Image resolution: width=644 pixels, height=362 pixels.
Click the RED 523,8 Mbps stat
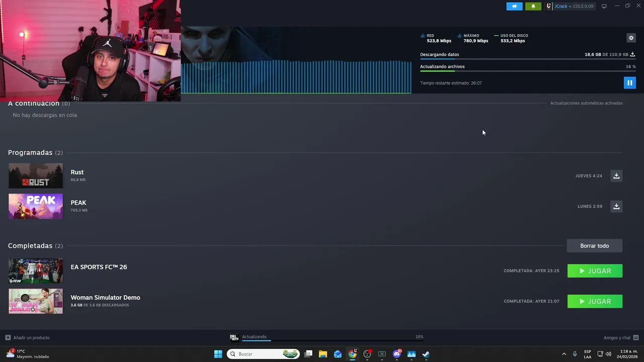click(436, 38)
